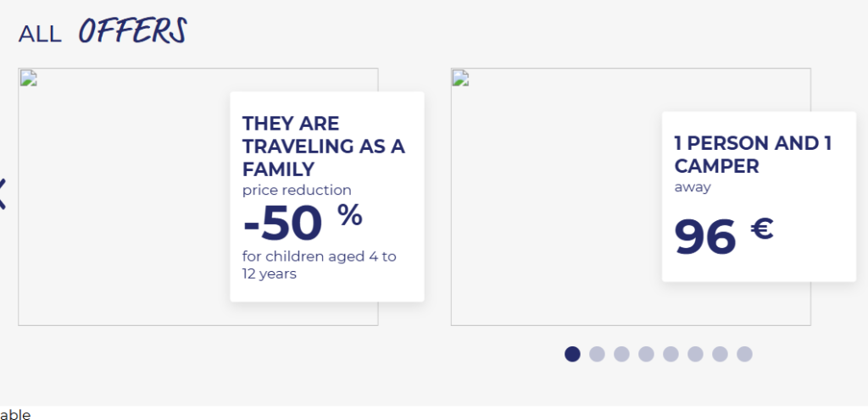Open the '1 Person and 1 Camper' offer title
The height and width of the screenshot is (420, 868).
pyautogui.click(x=753, y=154)
